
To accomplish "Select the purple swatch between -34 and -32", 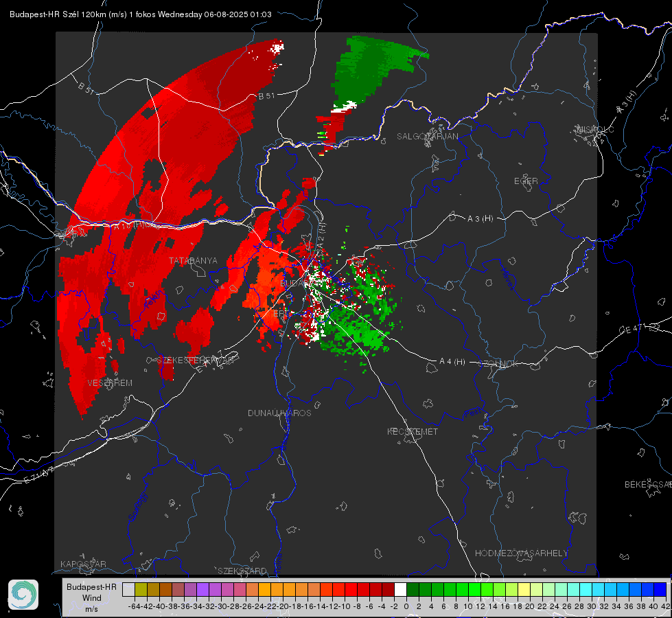I will tap(202, 589).
